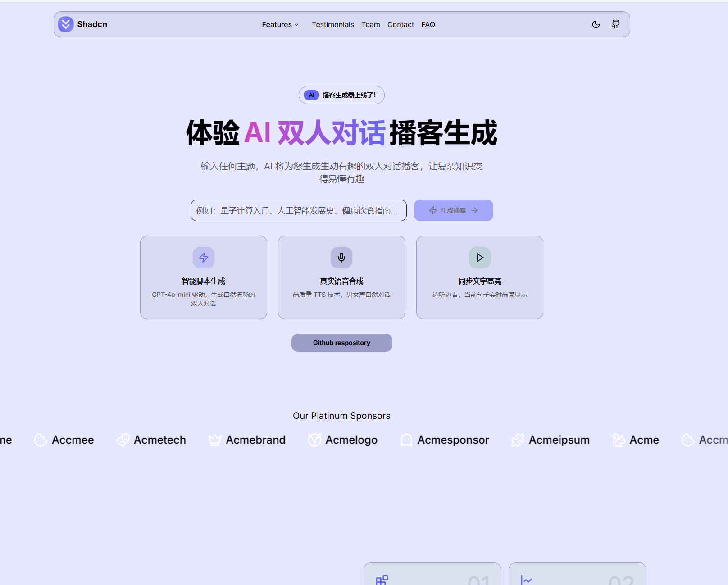Click the AI 双人对话 gradient headline text
Image resolution: width=728 pixels, height=585 pixels.
(314, 133)
